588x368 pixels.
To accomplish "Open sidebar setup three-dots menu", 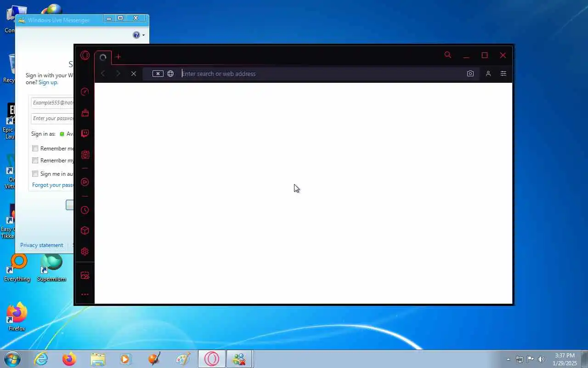I will [x=85, y=294].
